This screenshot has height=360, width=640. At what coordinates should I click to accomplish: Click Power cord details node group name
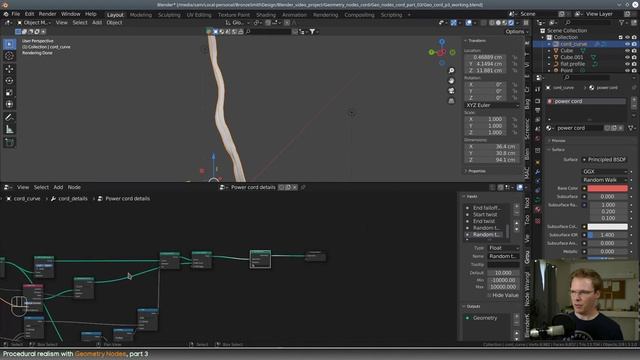(x=253, y=187)
